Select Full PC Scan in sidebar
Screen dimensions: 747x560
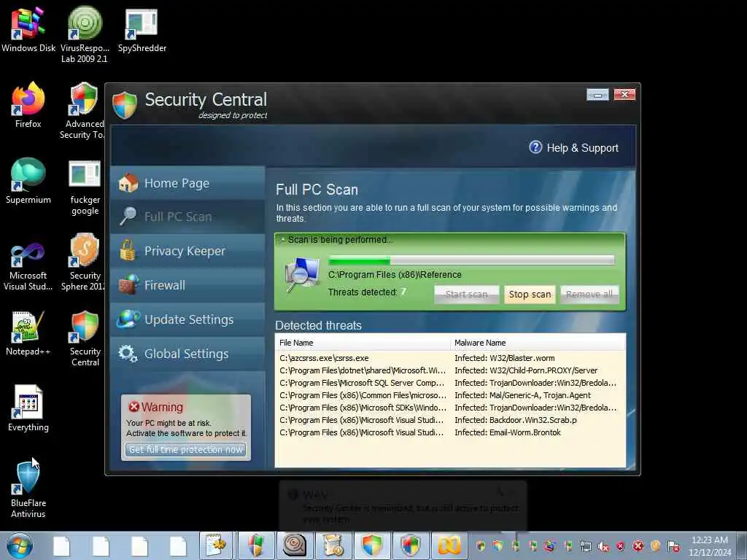click(x=187, y=217)
